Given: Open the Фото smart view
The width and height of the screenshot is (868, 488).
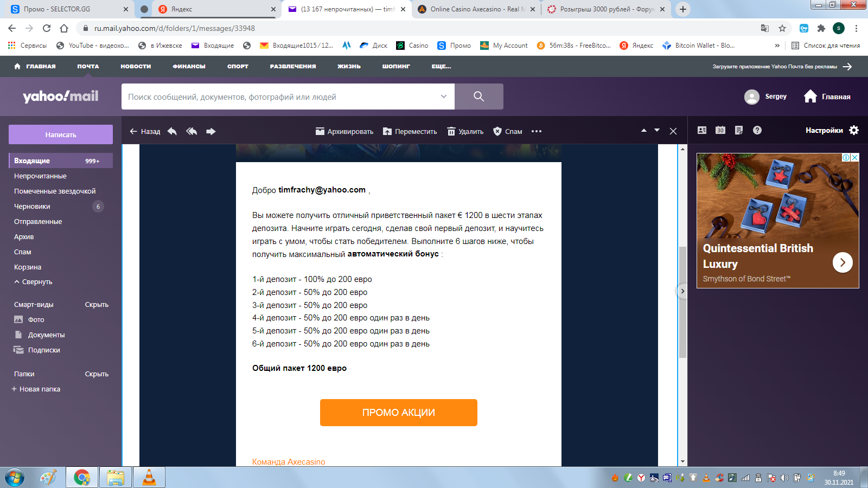Looking at the screenshot, I should [x=29, y=320].
